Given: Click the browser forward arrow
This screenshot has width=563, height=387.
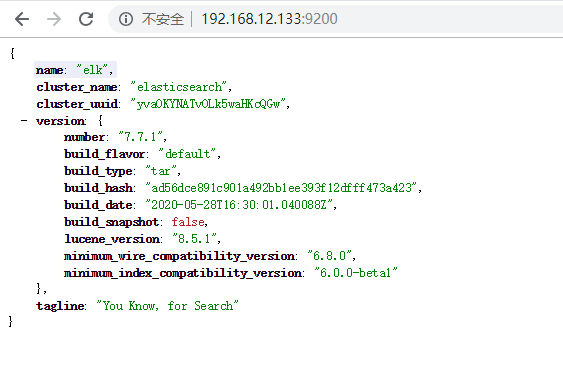Looking at the screenshot, I should click(54, 19).
